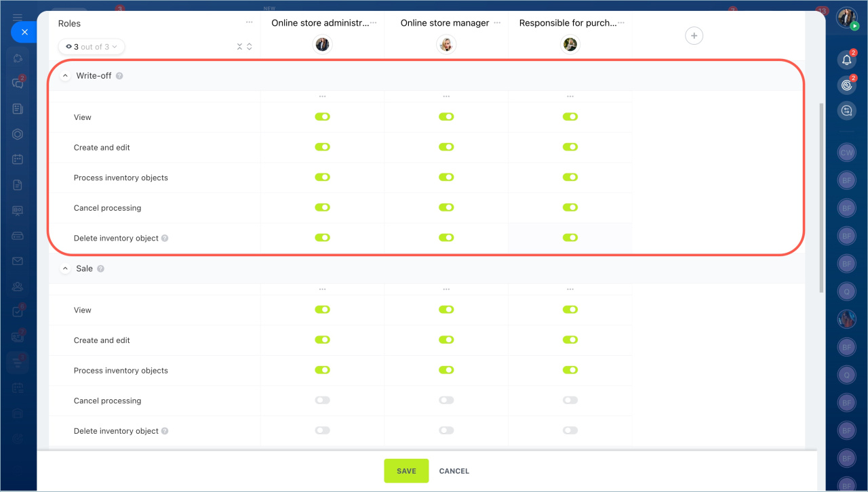
Task: Click the SAVE button
Action: [x=406, y=471]
